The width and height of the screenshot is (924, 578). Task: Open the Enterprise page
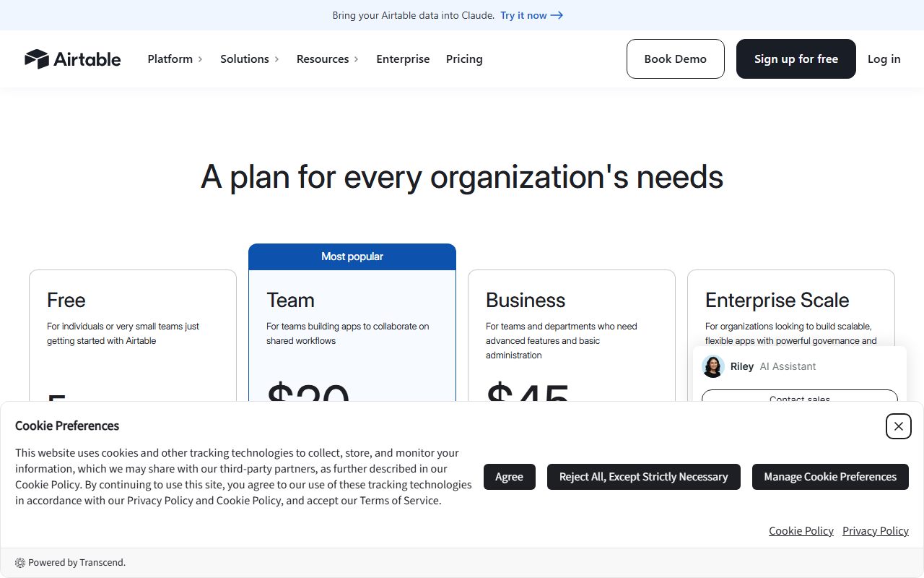403,59
